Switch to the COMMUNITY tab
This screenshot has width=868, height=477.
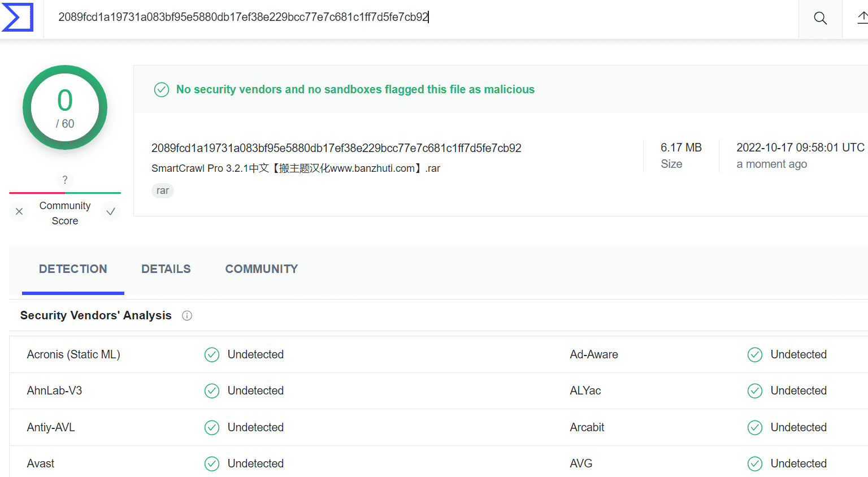click(x=262, y=269)
